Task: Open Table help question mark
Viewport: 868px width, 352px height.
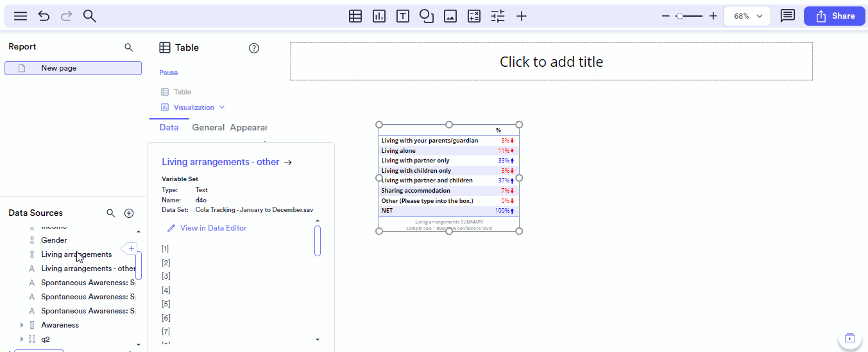Action: (254, 48)
